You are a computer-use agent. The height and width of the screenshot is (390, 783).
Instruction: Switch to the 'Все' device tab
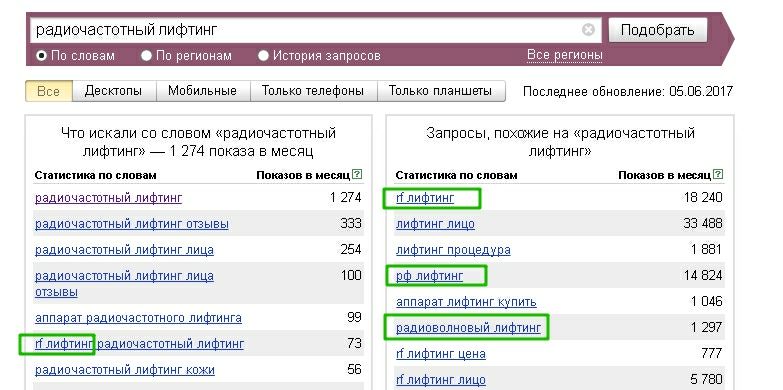pos(49,91)
